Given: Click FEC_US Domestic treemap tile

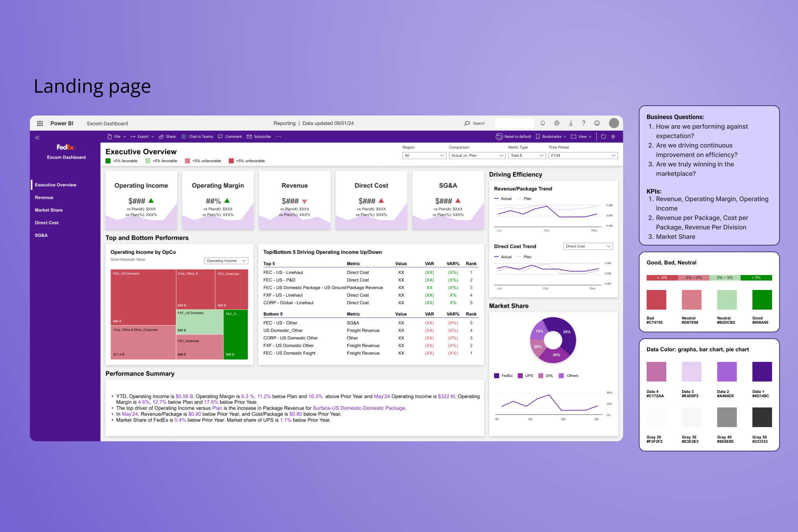Looking at the screenshot, I should [x=143, y=297].
